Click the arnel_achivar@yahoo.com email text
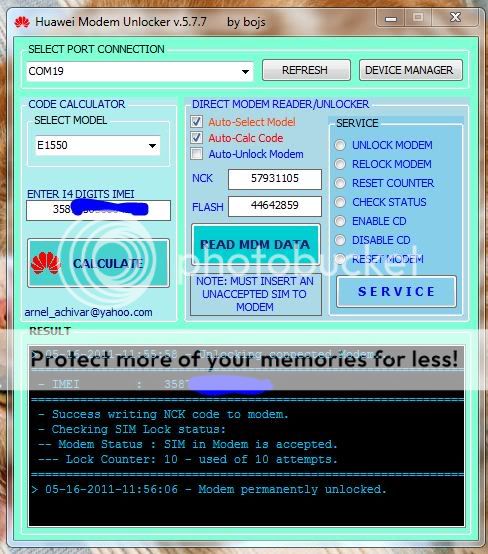This screenshot has width=488, height=554. tap(88, 312)
